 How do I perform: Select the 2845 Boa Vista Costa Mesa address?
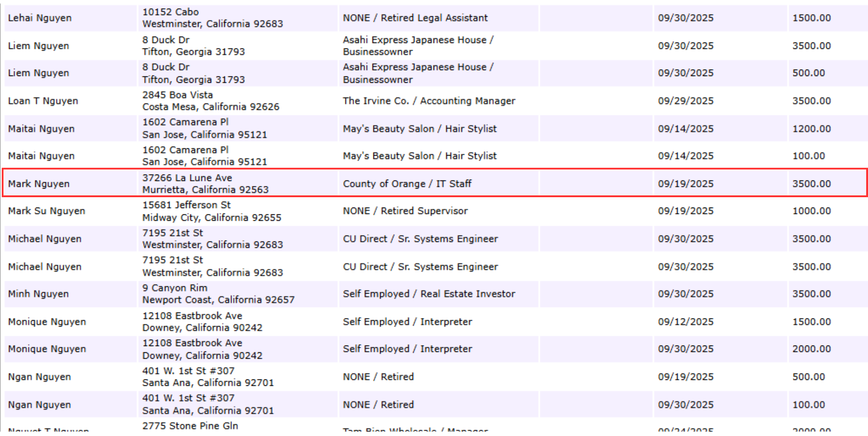click(x=211, y=101)
